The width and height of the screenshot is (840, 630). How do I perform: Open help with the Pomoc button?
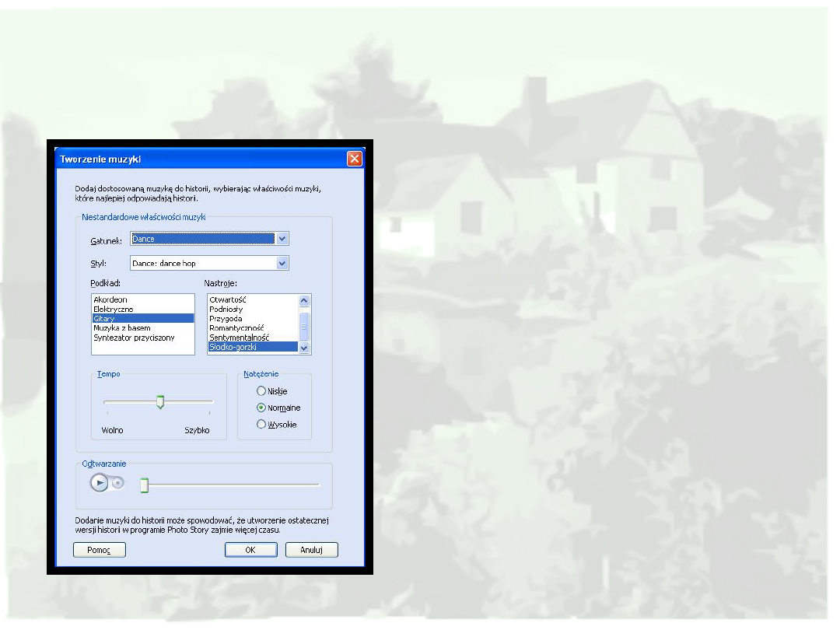click(x=100, y=550)
